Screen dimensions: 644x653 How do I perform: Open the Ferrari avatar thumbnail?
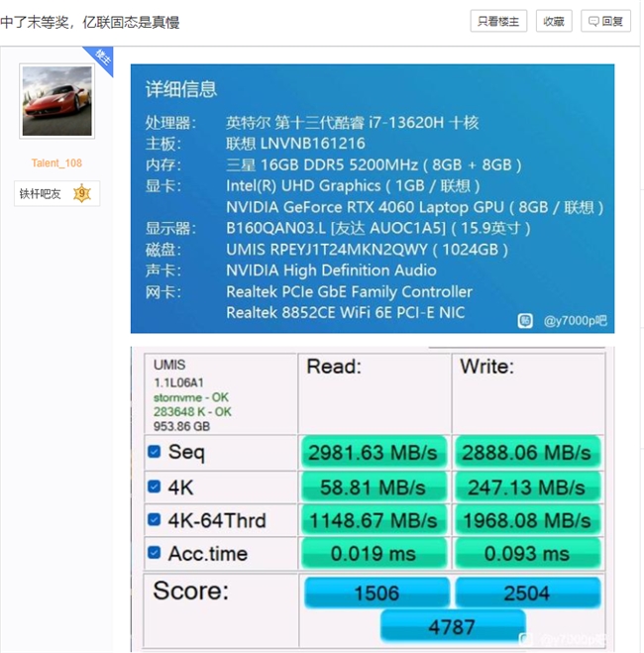57,101
